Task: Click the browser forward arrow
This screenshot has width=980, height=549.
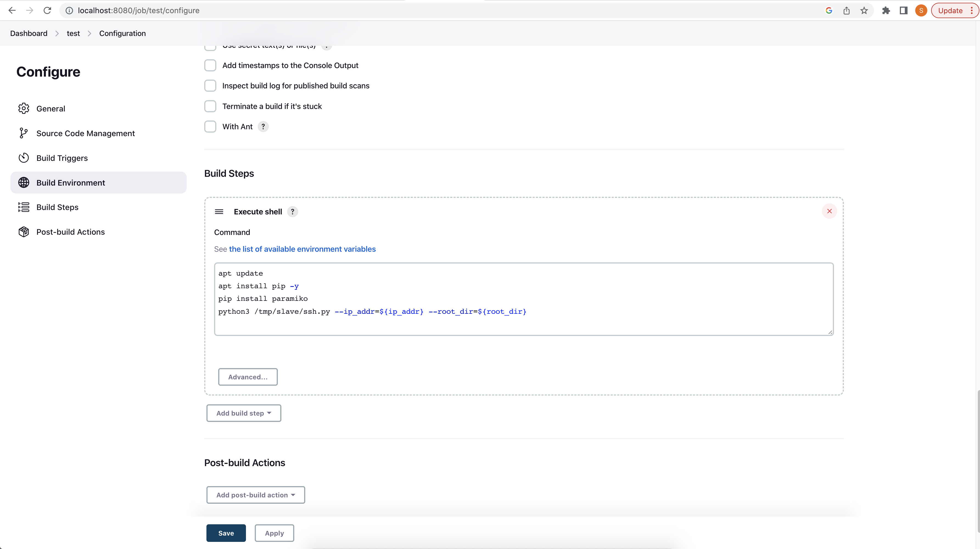Action: pos(30,10)
